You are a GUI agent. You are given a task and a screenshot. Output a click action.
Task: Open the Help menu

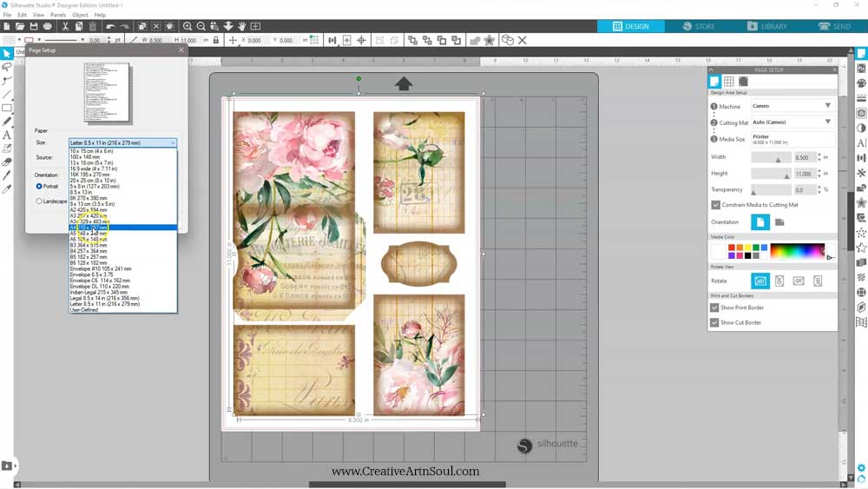pos(100,15)
